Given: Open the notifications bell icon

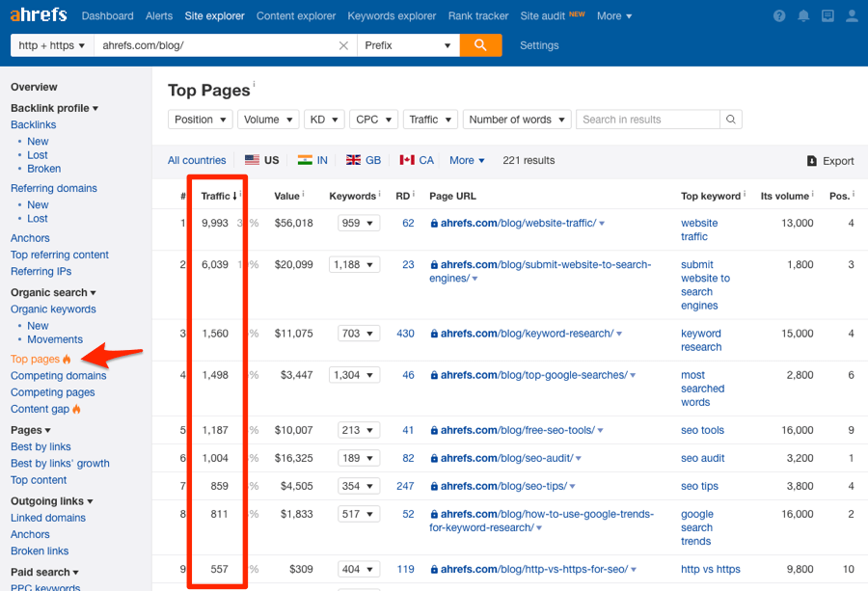Looking at the screenshot, I should (803, 16).
